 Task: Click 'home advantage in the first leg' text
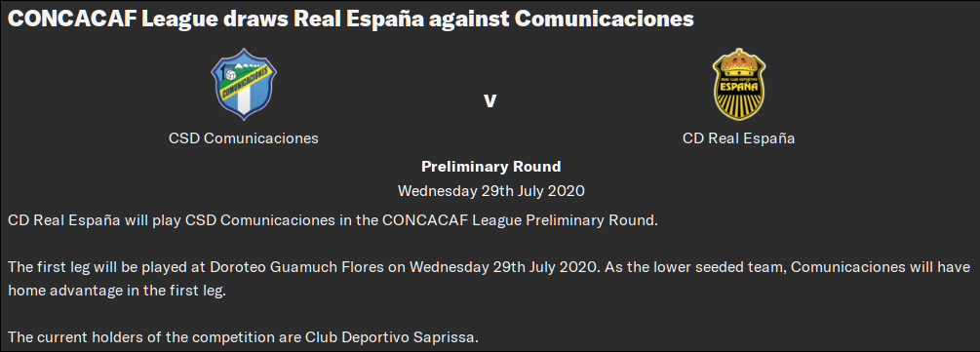tap(116, 292)
